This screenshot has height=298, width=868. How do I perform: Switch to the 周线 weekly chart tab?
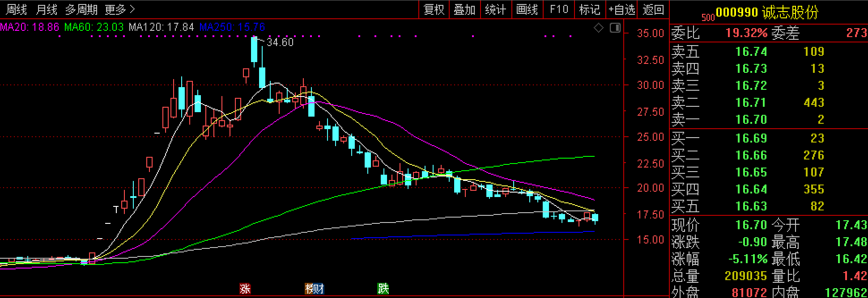[x=17, y=9]
